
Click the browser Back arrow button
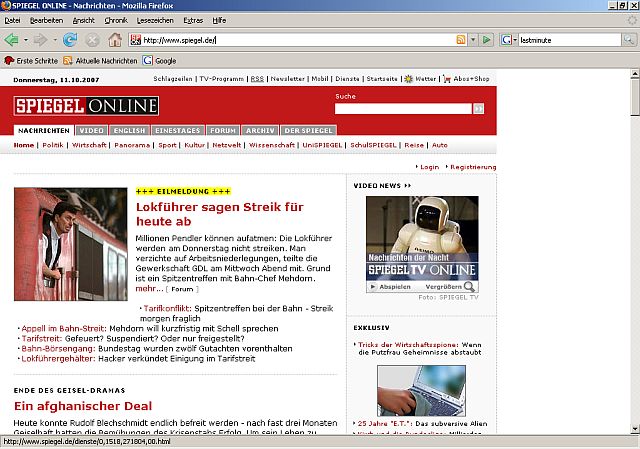pyautogui.click(x=11, y=40)
